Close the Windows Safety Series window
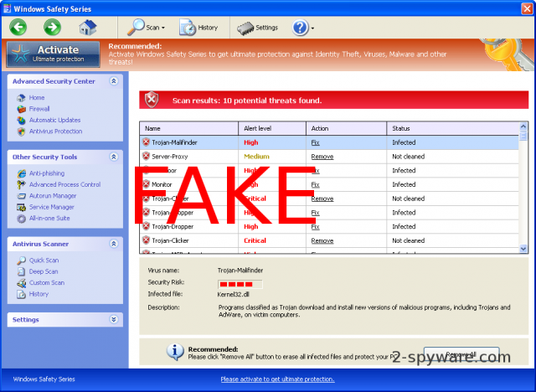The height and width of the screenshot is (392, 536). [x=527, y=8]
